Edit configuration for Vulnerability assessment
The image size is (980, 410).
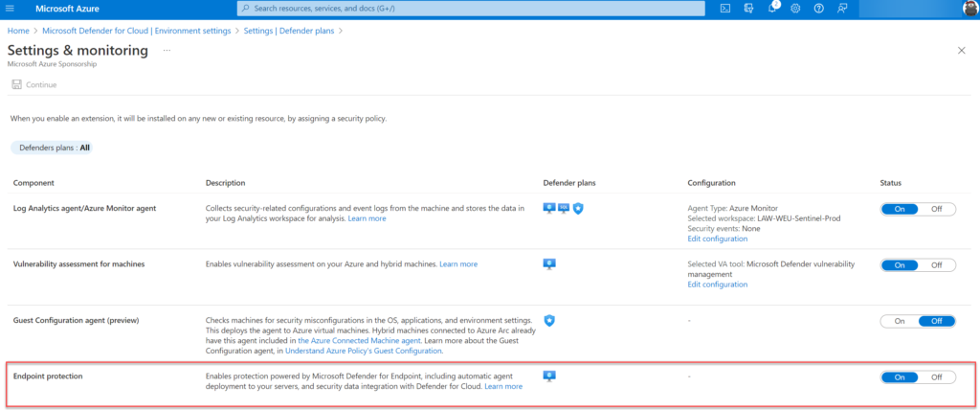[x=718, y=285]
